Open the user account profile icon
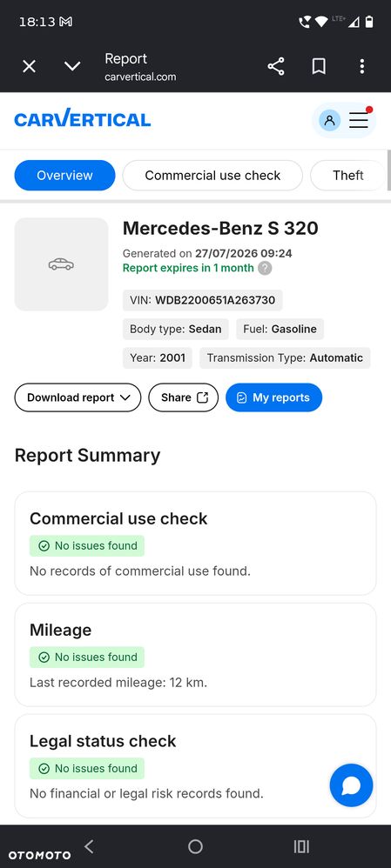The image size is (391, 868). coord(329,119)
